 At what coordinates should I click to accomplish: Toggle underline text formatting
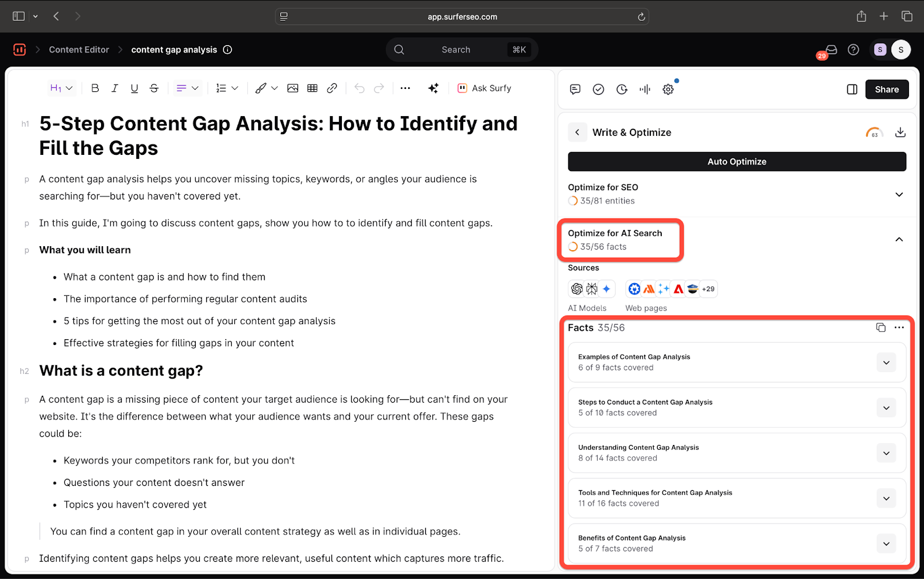[x=135, y=88]
